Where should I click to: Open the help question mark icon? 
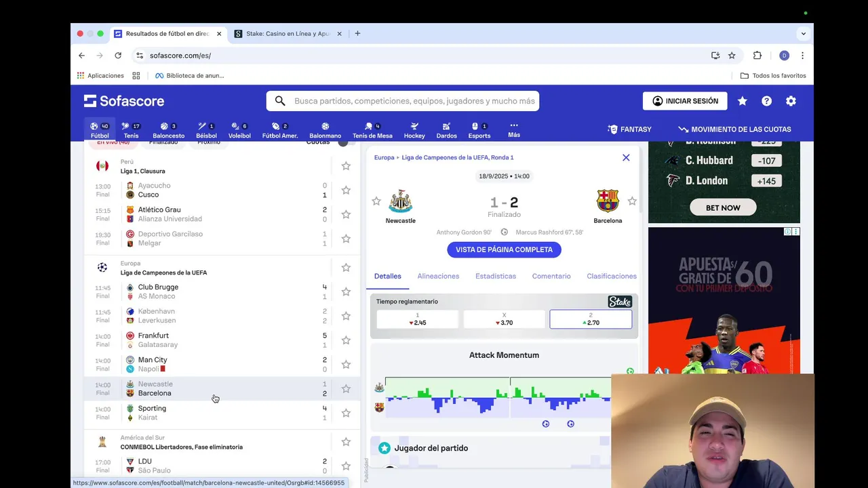pyautogui.click(x=766, y=101)
